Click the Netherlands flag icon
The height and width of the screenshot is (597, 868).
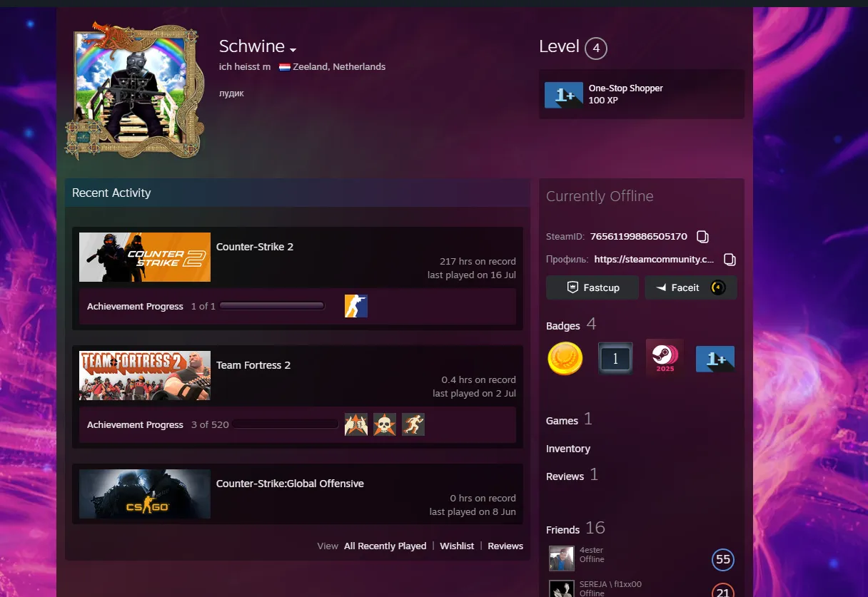(x=284, y=67)
